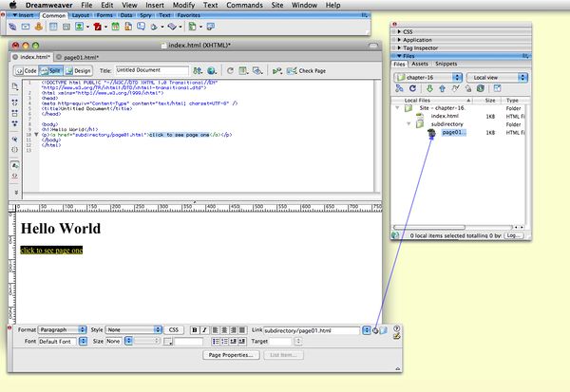Collapse the subdirectory folder

(x=409, y=123)
